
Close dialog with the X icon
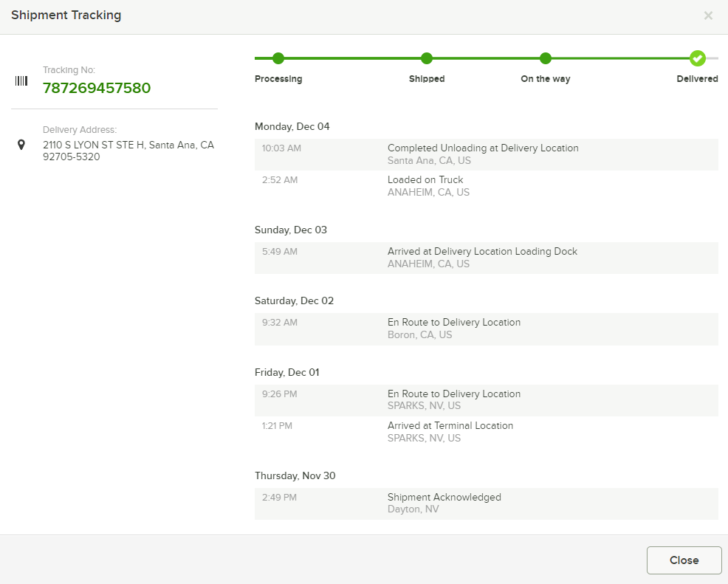click(x=708, y=16)
